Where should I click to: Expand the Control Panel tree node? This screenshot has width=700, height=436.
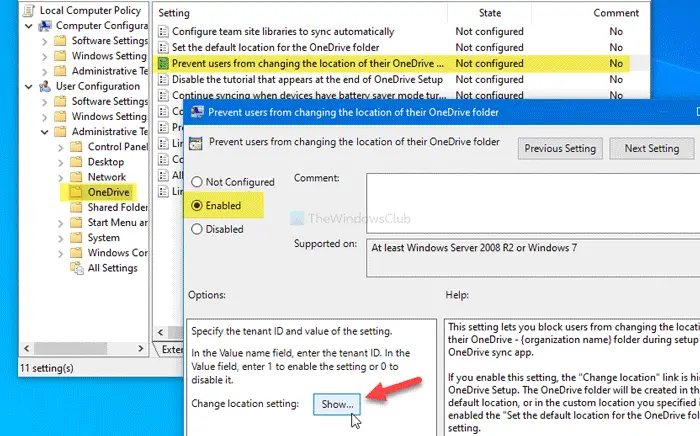click(61, 147)
